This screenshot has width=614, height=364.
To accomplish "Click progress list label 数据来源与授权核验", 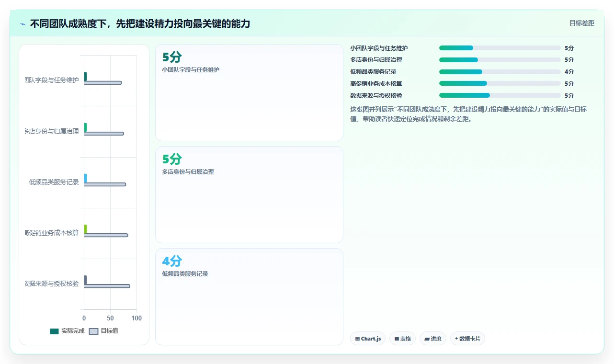I will [376, 95].
